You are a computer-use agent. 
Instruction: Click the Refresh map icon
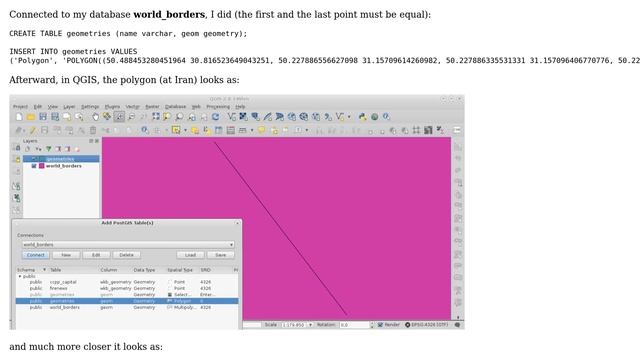click(215, 117)
